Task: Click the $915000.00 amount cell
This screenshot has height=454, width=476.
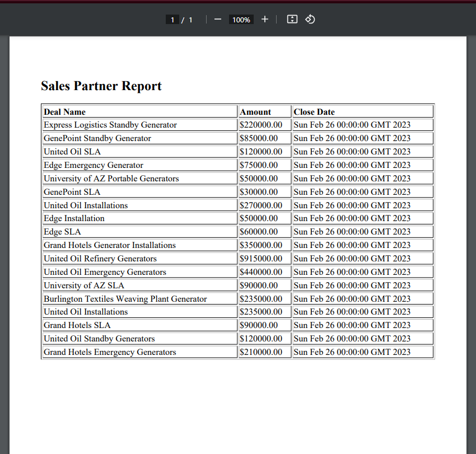Action: click(265, 258)
